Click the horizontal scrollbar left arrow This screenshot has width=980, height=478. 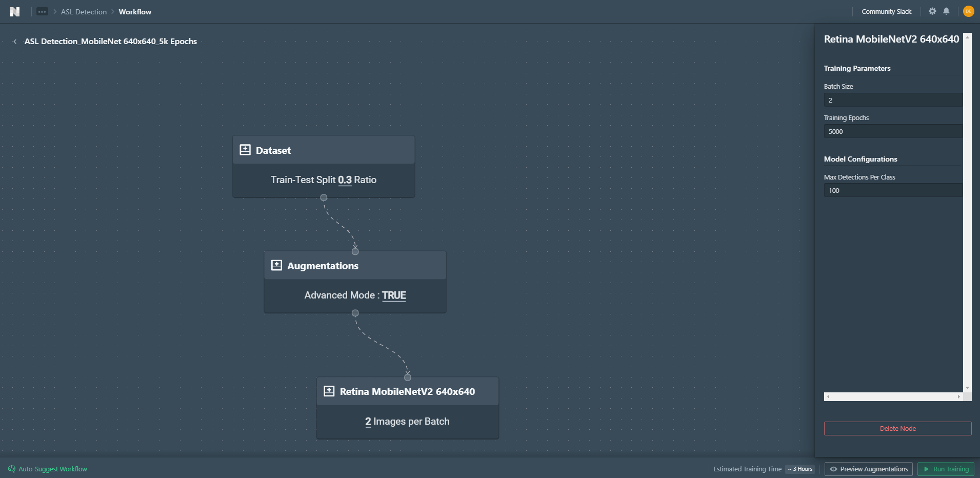(x=828, y=396)
